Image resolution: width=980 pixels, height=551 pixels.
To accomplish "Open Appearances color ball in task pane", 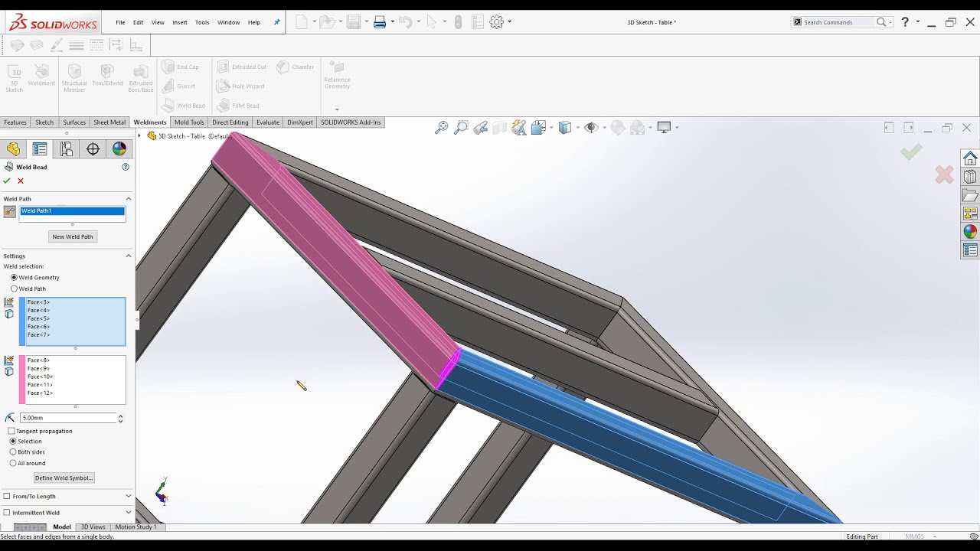I will 970,232.
